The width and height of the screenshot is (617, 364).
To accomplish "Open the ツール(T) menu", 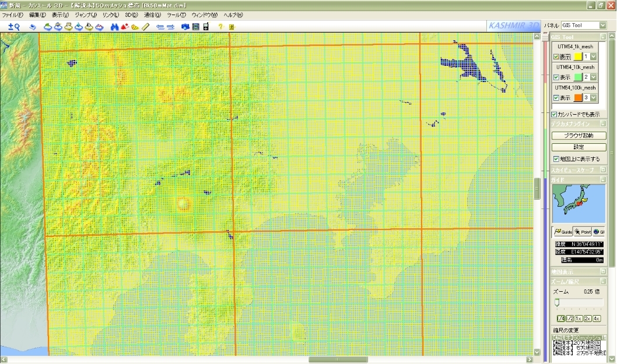I will pos(175,15).
